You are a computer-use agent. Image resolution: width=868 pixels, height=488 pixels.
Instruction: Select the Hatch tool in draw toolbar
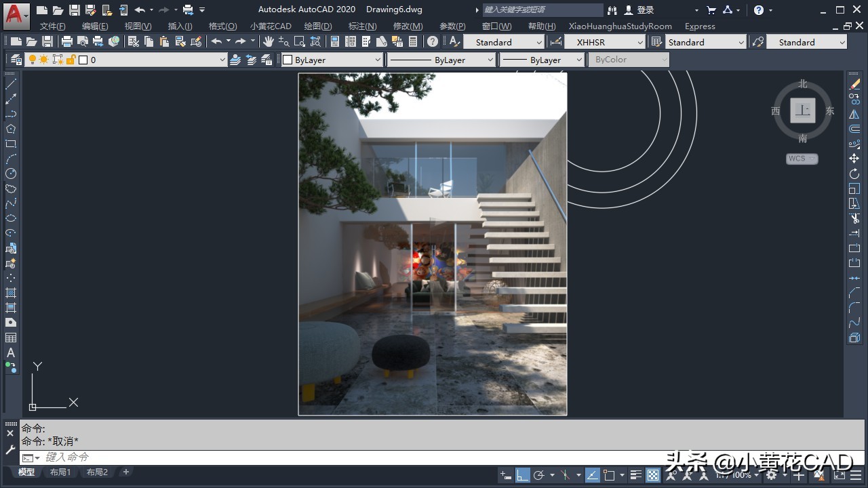11,293
